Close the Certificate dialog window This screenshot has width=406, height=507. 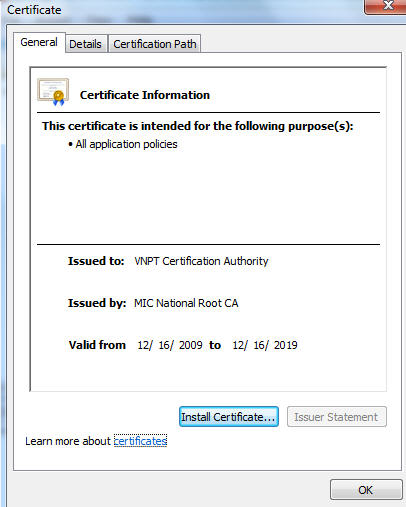pos(386,6)
